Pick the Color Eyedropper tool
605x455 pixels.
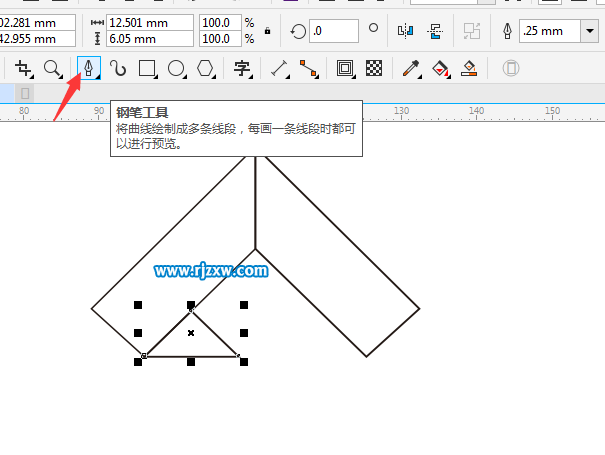[x=411, y=68]
